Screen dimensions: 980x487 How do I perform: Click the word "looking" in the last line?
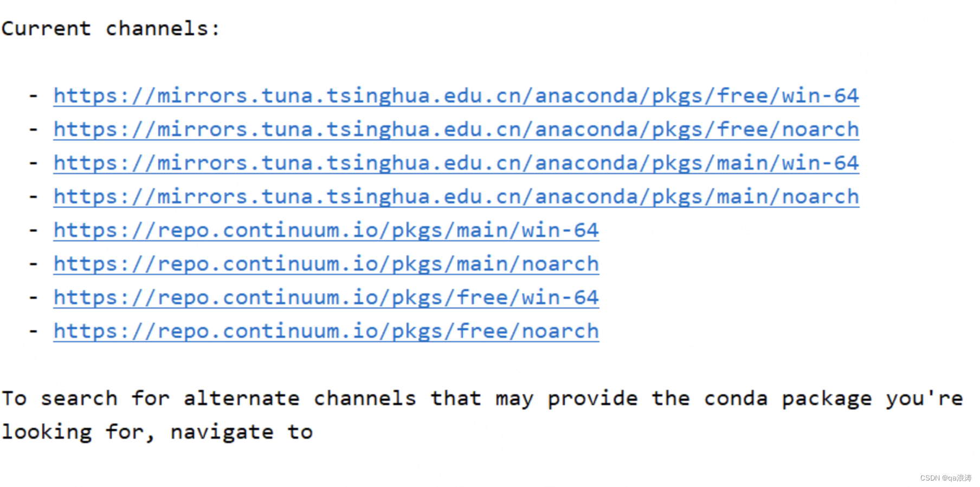[x=47, y=432]
